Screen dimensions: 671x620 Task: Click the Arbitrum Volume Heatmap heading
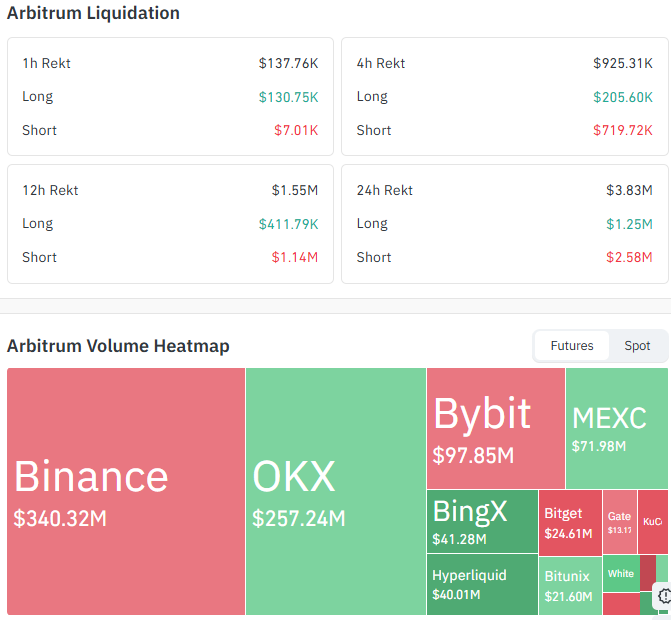pyautogui.click(x=118, y=346)
